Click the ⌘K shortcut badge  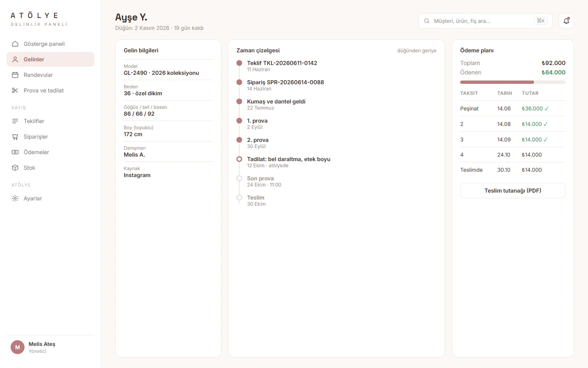541,21
